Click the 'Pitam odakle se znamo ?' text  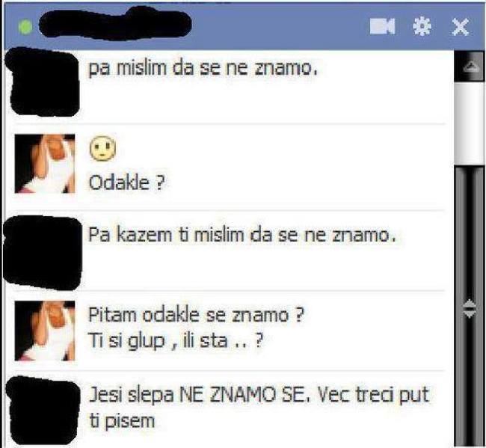click(196, 315)
